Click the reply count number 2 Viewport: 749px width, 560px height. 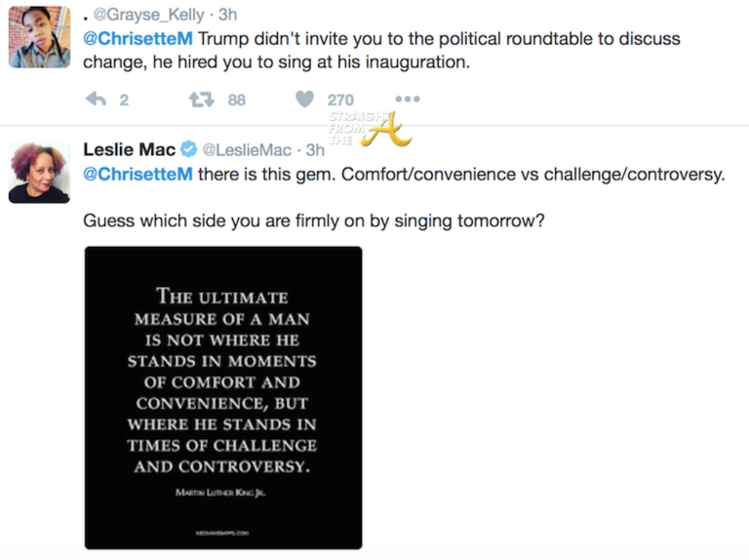124,100
